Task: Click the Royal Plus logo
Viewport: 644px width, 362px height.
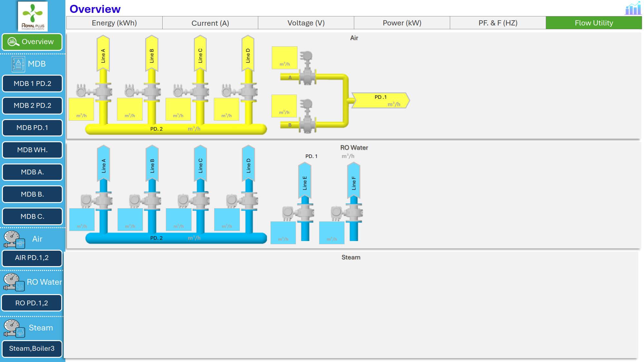Action: (33, 16)
